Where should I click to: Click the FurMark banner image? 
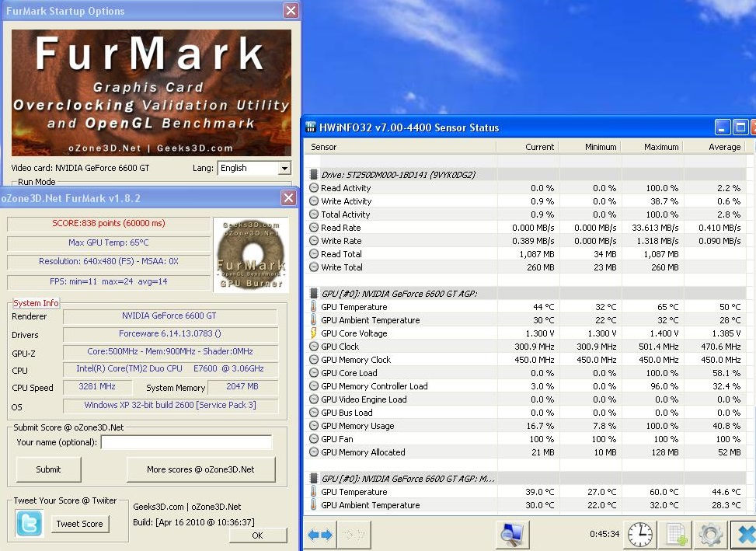(x=151, y=92)
